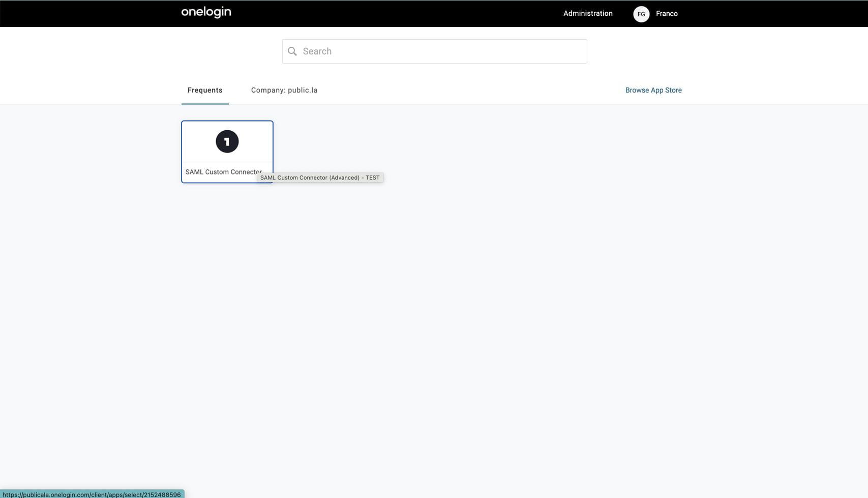The height and width of the screenshot is (498, 868).
Task: Click the empty gray page background
Action: pos(458,305)
